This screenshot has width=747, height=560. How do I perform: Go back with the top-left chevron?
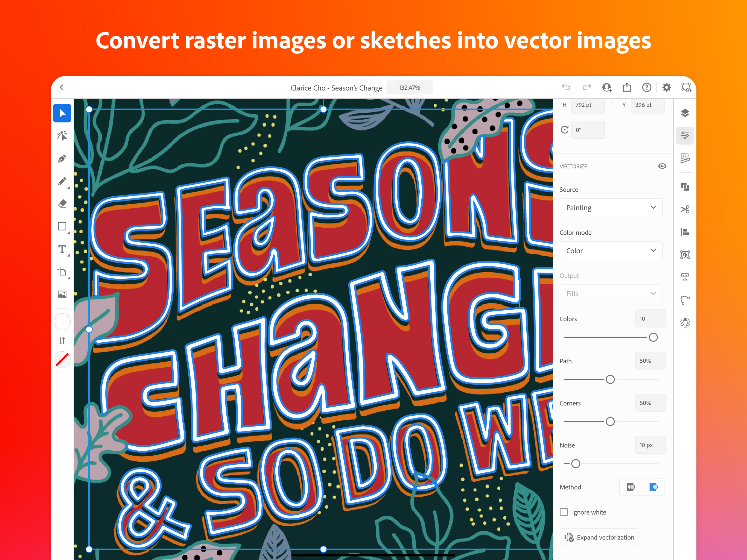pyautogui.click(x=62, y=87)
